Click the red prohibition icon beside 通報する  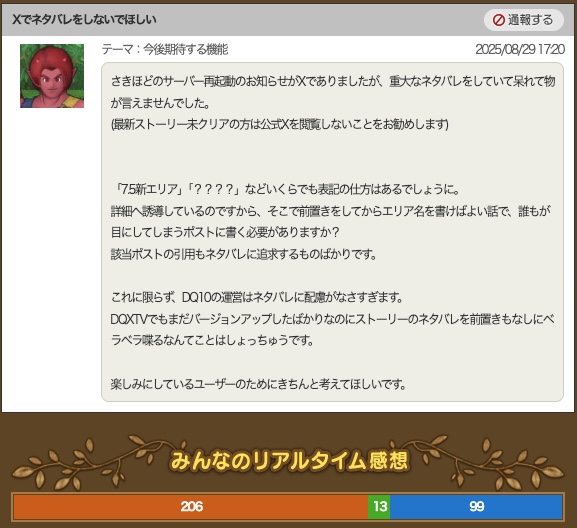(499, 20)
